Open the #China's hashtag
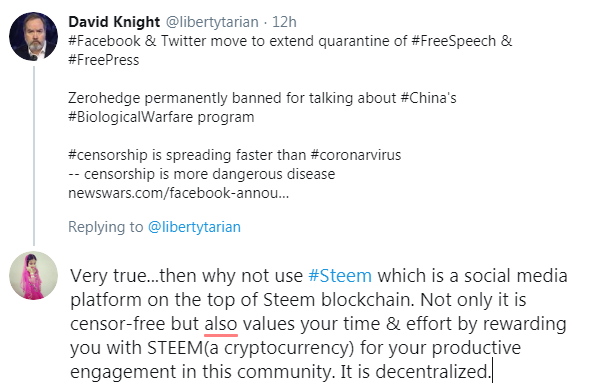The width and height of the screenshot is (591, 389). [x=429, y=98]
